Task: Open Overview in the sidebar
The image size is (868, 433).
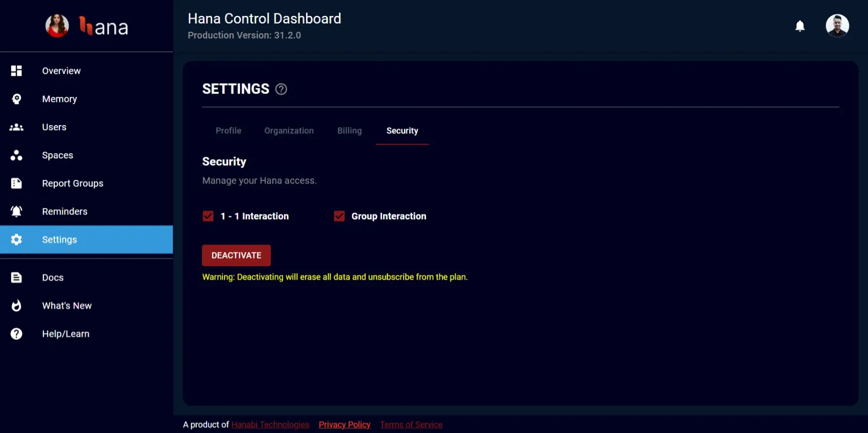Action: click(x=87, y=71)
